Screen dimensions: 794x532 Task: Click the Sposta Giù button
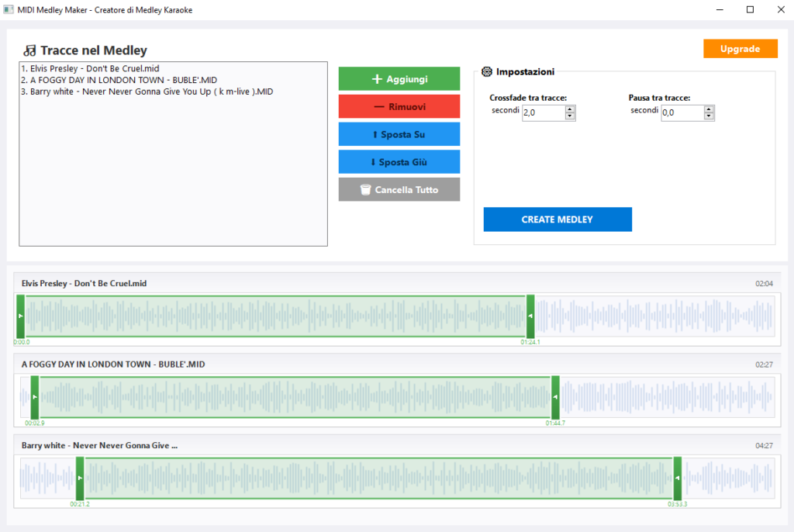coord(399,162)
